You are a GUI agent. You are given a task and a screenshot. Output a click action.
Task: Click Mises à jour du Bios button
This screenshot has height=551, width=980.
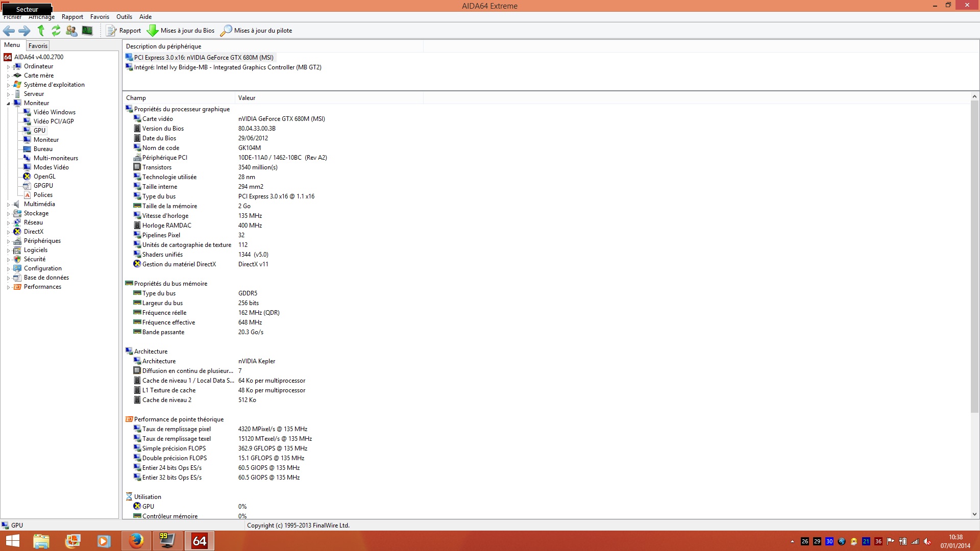[181, 31]
